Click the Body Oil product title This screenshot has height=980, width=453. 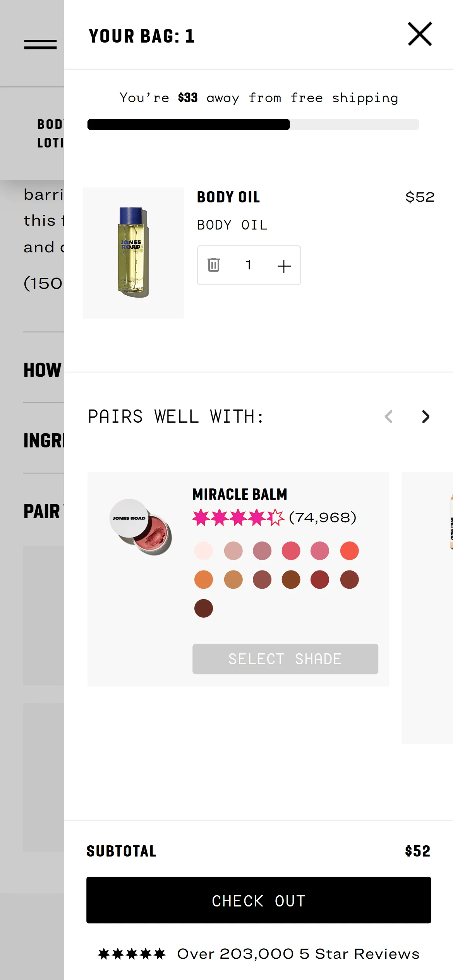click(228, 197)
